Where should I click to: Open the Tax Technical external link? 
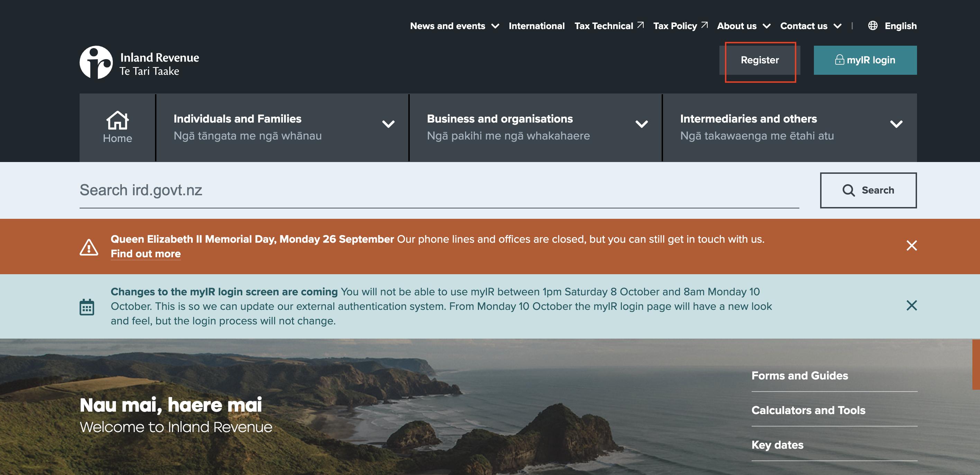pyautogui.click(x=609, y=26)
